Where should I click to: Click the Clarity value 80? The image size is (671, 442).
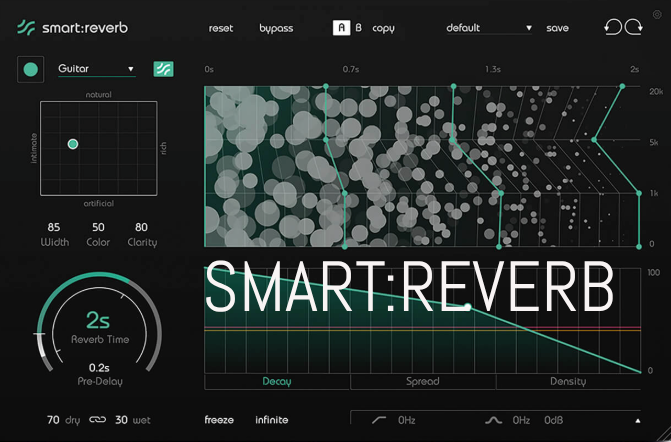tap(141, 227)
